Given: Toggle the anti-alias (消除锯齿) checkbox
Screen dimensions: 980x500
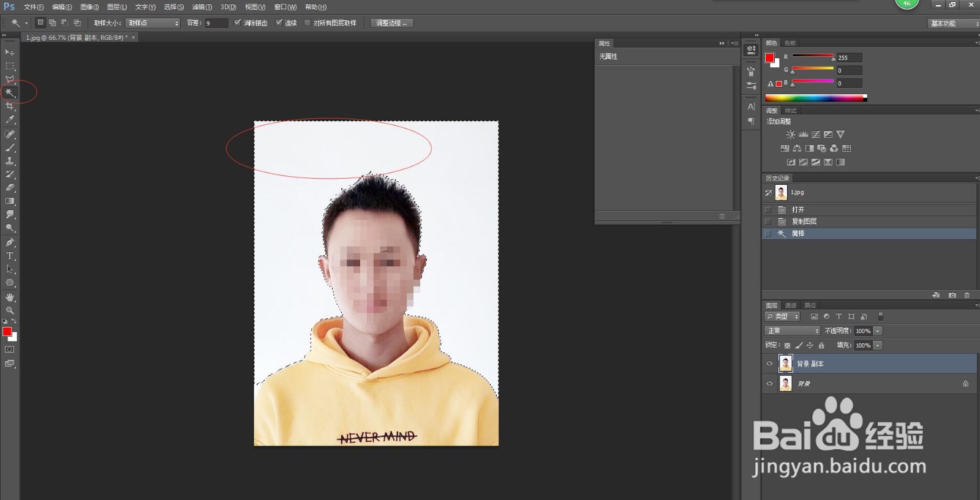Looking at the screenshot, I should click(238, 23).
